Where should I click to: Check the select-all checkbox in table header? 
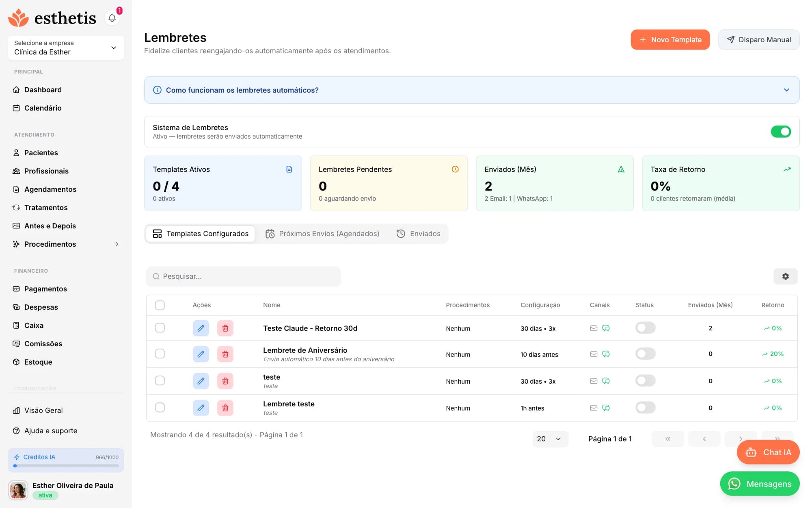tap(160, 305)
